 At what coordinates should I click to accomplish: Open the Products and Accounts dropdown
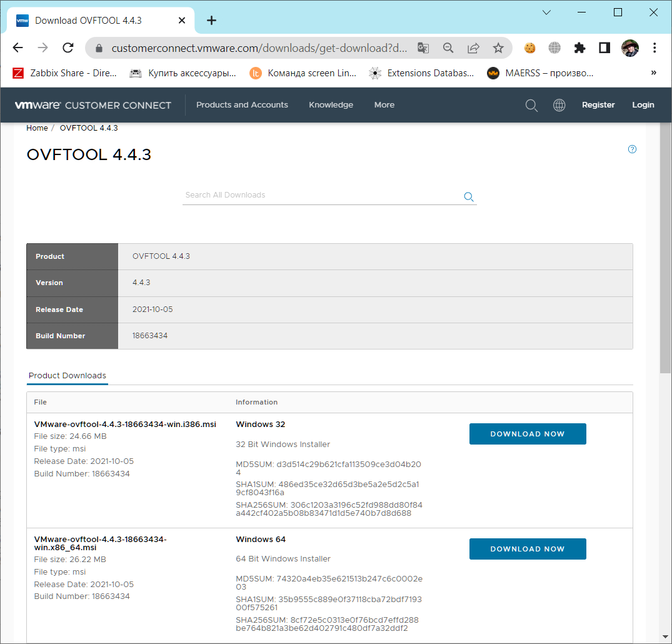[242, 105]
